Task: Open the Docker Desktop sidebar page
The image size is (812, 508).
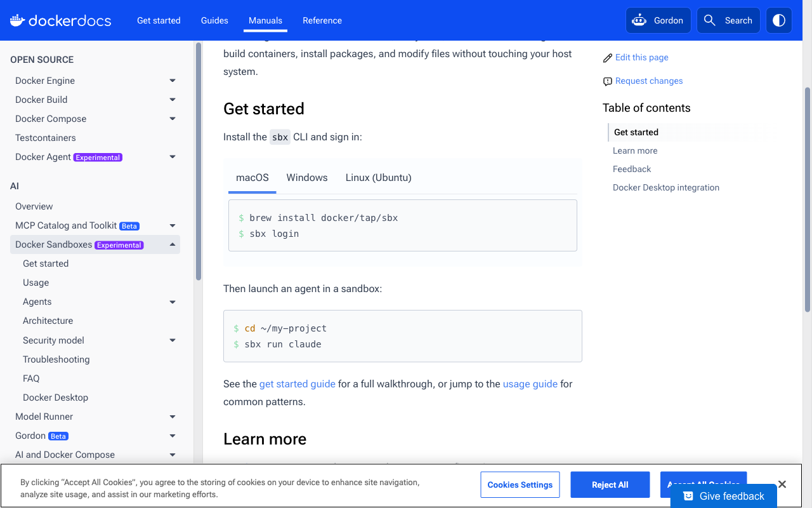Action: tap(55, 398)
